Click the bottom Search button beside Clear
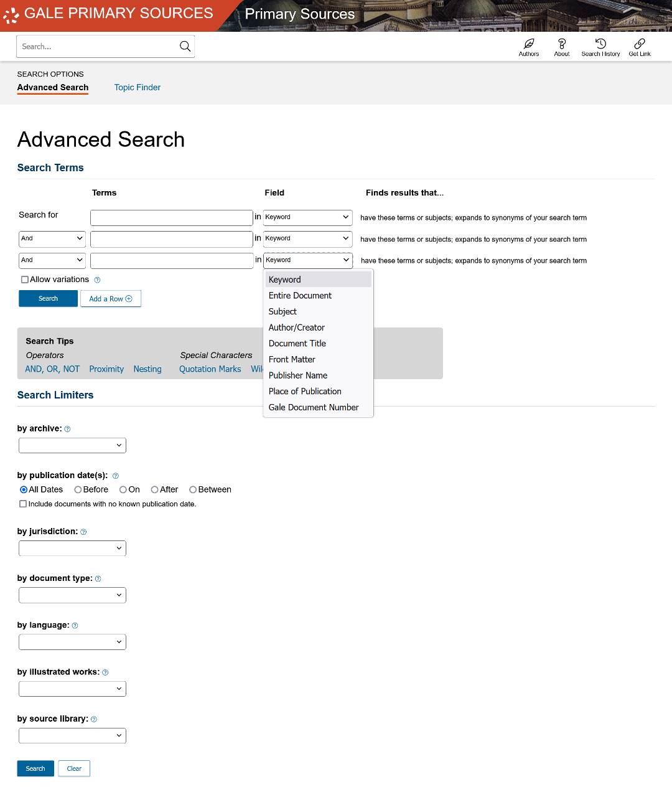This screenshot has height=787, width=672. click(x=35, y=768)
